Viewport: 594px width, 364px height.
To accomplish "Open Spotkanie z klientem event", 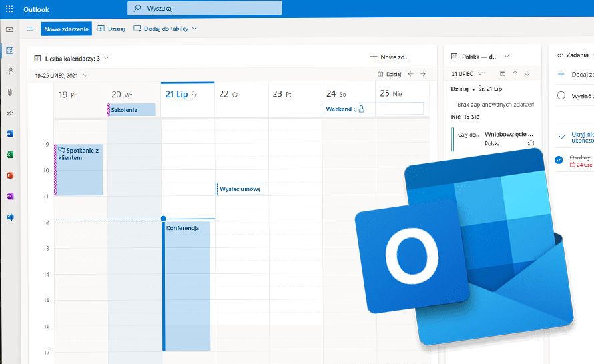I will click(78, 170).
